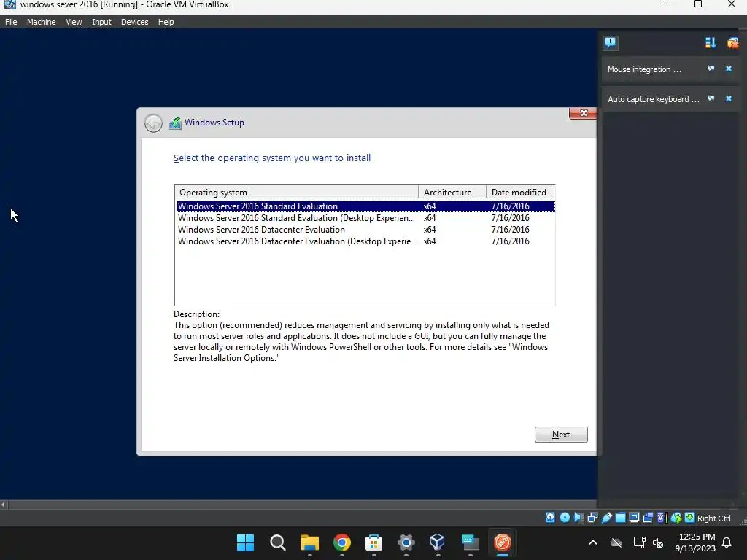Delete all notifications via panel icon
The width and height of the screenshot is (747, 560).
point(732,43)
